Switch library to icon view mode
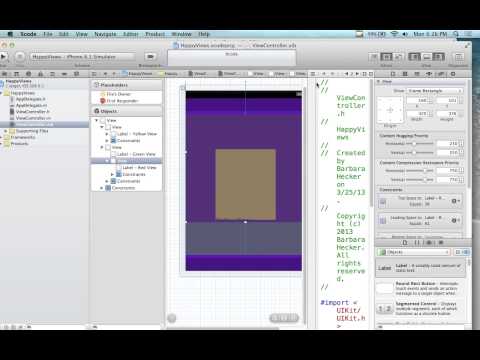This screenshot has height=360, width=480. coord(458,252)
